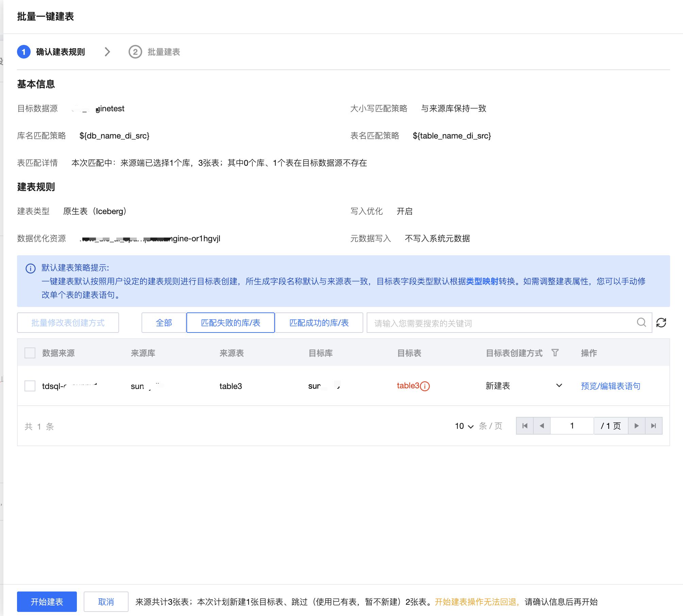Check the checkbox for the tdsql row
The image size is (683, 616).
[30, 386]
